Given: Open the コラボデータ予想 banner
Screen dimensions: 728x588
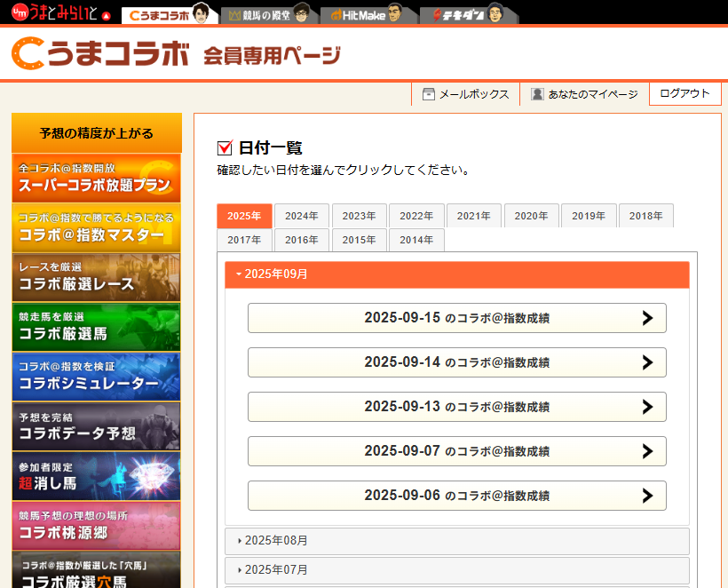Looking at the screenshot, I should [x=96, y=426].
